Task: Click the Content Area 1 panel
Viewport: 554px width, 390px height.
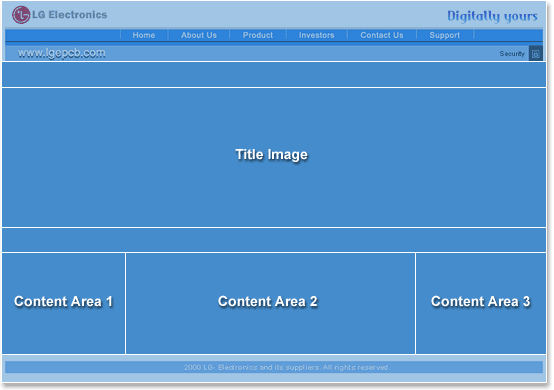Action: click(x=64, y=303)
